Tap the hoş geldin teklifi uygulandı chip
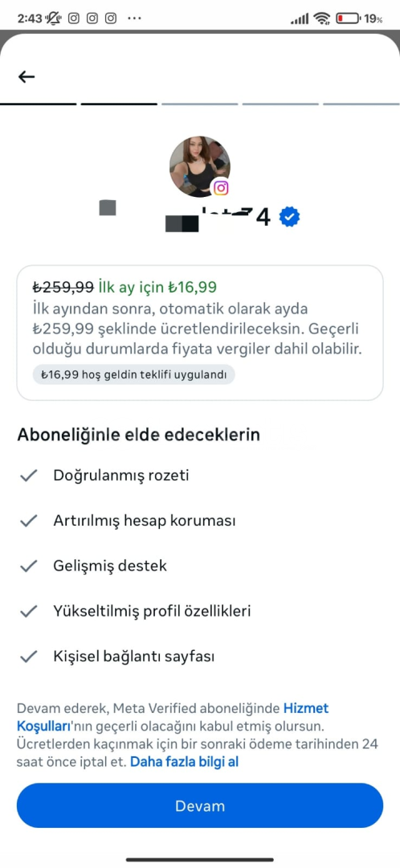The height and width of the screenshot is (868, 400). [134, 375]
